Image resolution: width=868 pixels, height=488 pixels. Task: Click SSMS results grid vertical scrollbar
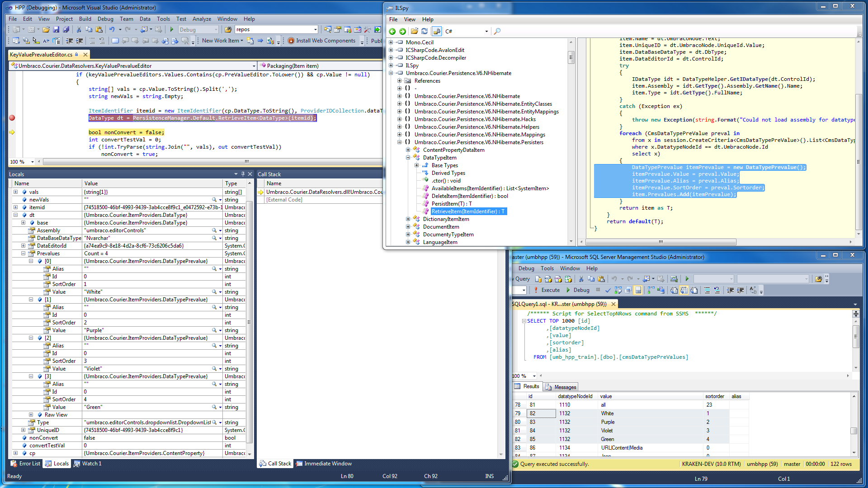coord(854,424)
